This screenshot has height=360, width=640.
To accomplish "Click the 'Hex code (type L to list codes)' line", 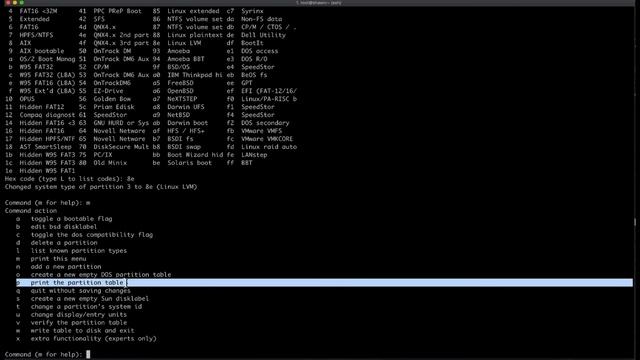I will tap(69, 179).
